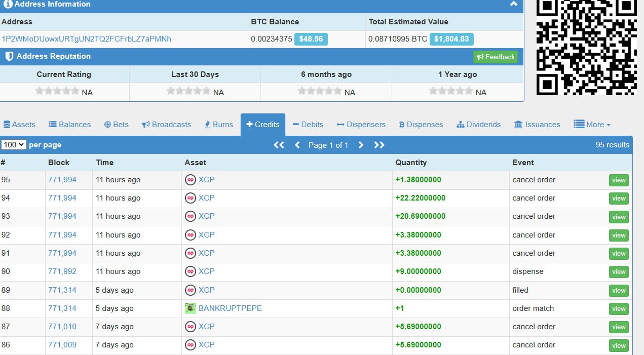This screenshot has width=644, height=355.
Task: View the +22.22000000 cancel order entry
Action: point(619,199)
